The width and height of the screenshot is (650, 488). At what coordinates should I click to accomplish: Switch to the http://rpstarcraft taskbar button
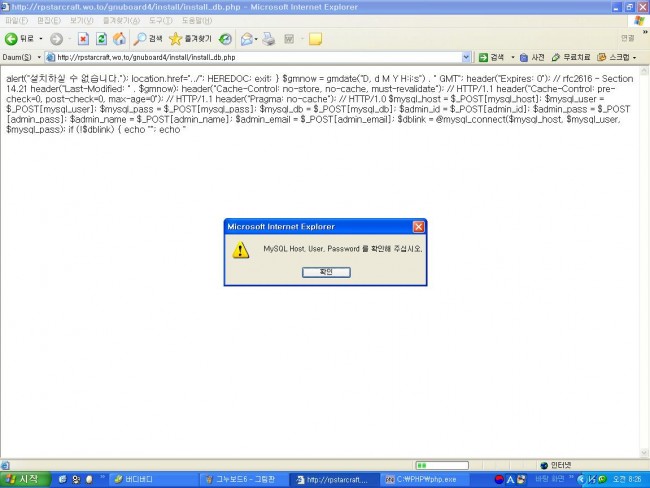(333, 480)
